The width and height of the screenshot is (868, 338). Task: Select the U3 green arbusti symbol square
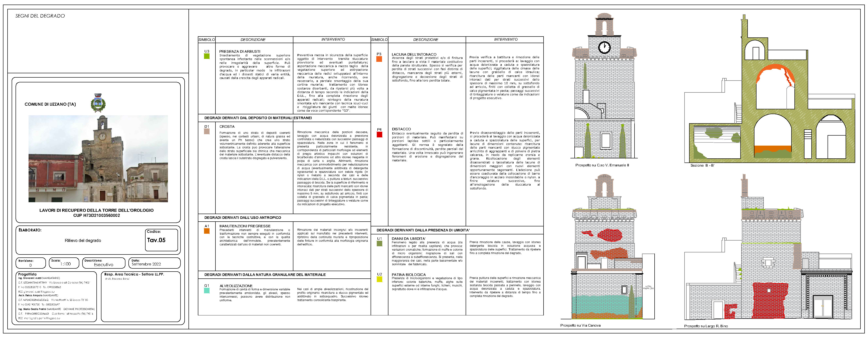[x=207, y=56]
